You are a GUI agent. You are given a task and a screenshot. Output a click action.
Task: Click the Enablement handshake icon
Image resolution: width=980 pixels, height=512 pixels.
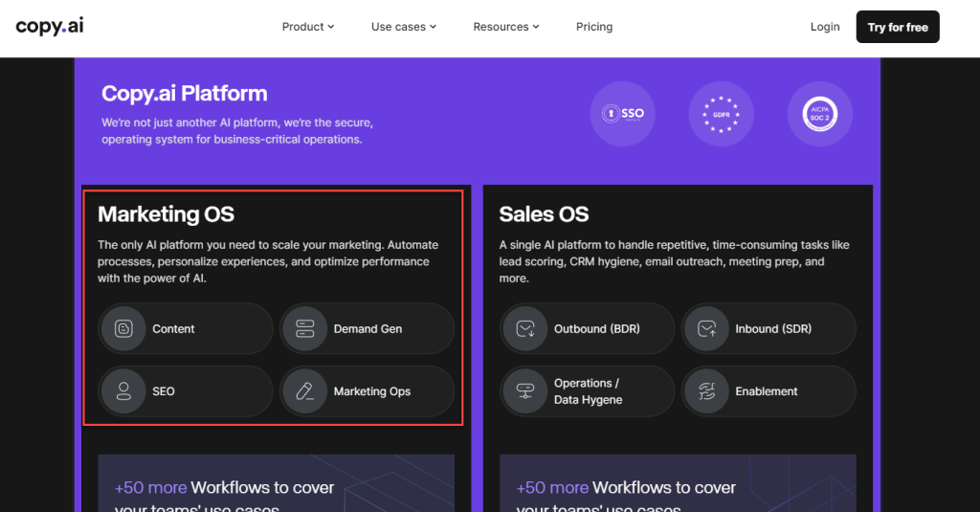tap(707, 391)
